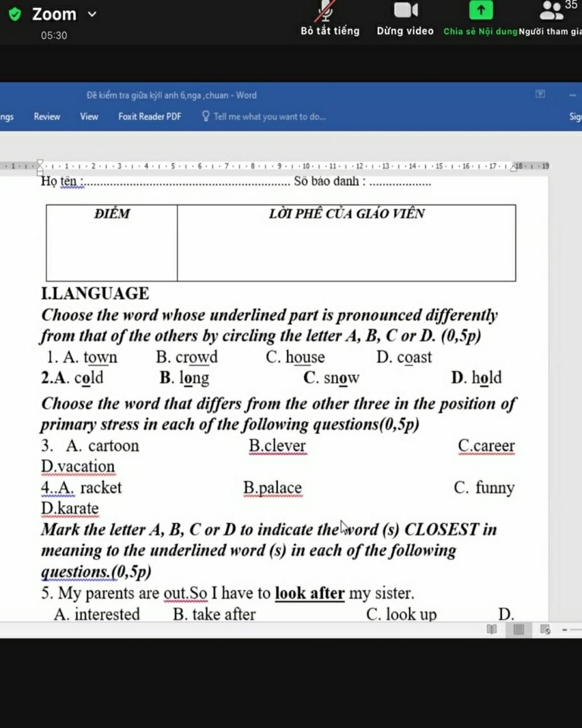The width and height of the screenshot is (582, 728).
Task: Click the ribbon display options icon
Action: click(541, 94)
